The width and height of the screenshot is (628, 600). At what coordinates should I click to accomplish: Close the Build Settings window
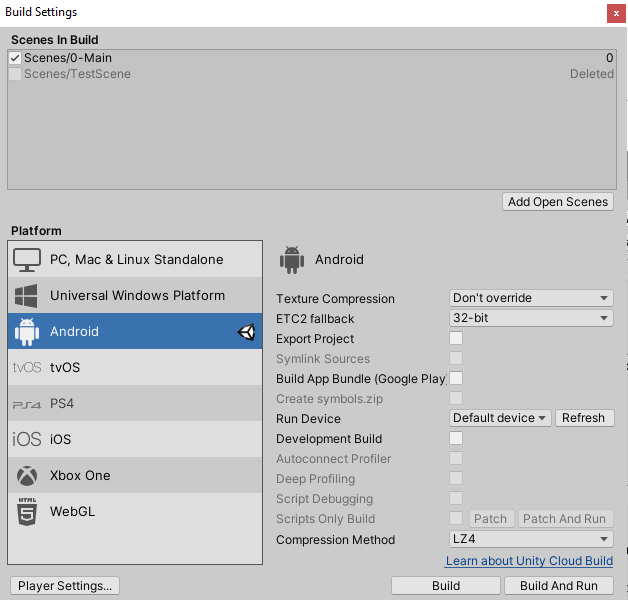(616, 14)
